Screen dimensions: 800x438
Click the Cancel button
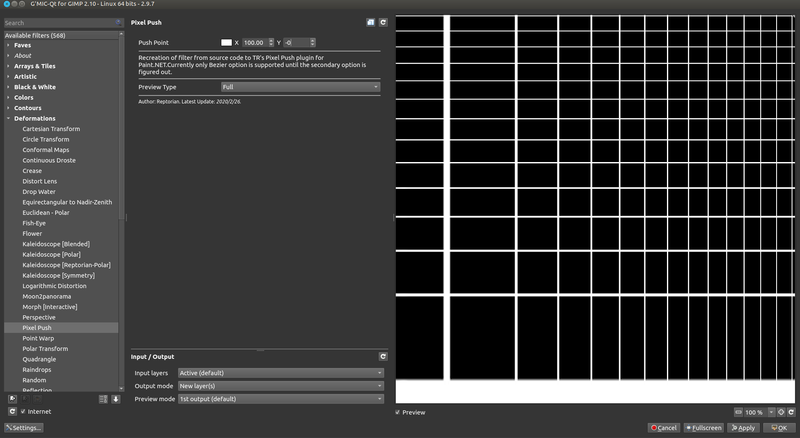pyautogui.click(x=664, y=428)
